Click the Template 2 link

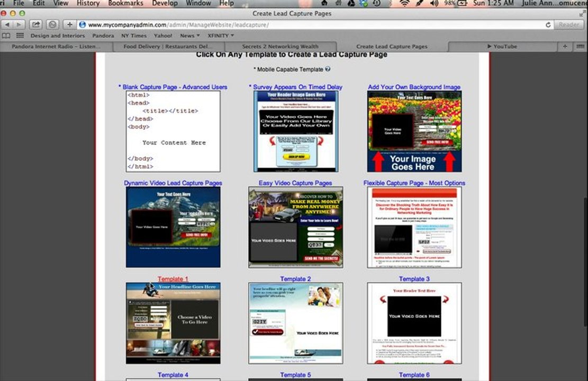[x=295, y=279]
